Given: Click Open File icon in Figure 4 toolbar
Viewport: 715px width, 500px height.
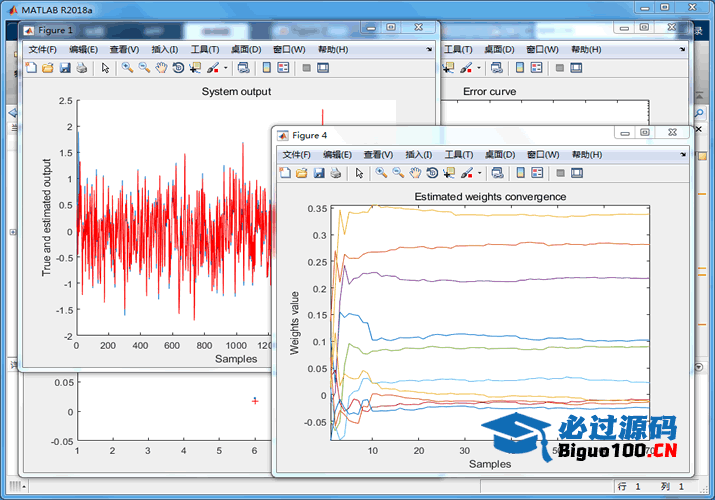Looking at the screenshot, I should click(x=302, y=173).
